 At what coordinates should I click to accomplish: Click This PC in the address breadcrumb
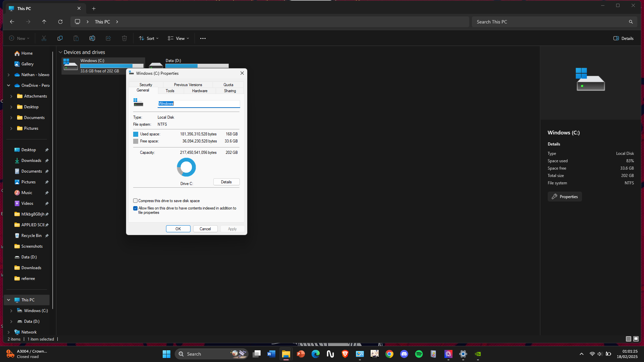102,22
